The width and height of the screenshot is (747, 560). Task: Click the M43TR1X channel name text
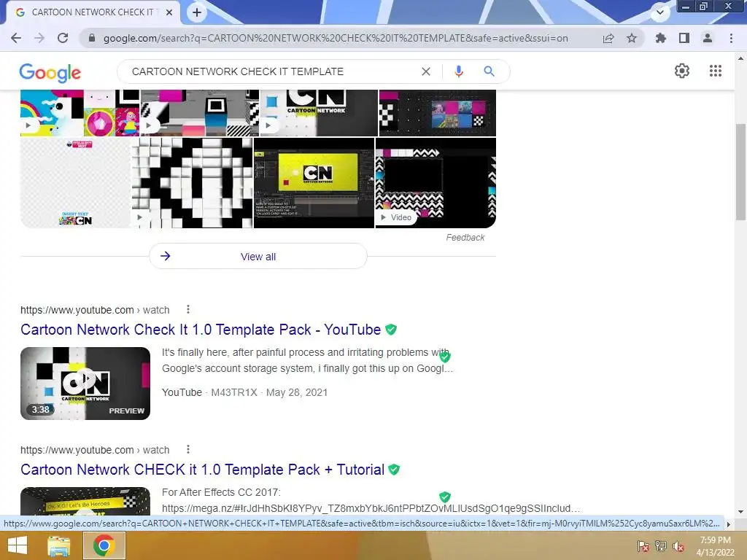point(234,392)
